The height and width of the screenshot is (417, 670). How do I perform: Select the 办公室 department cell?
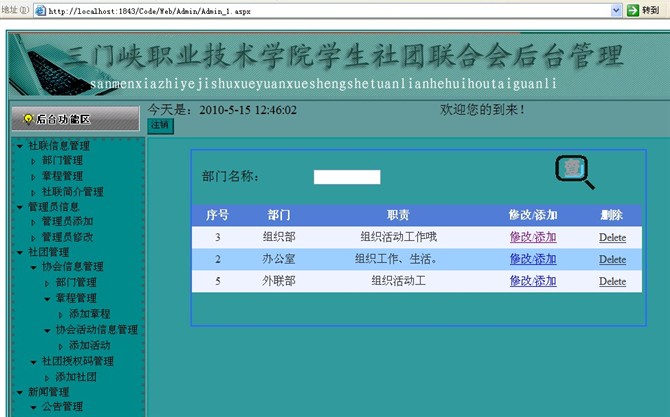tap(279, 259)
